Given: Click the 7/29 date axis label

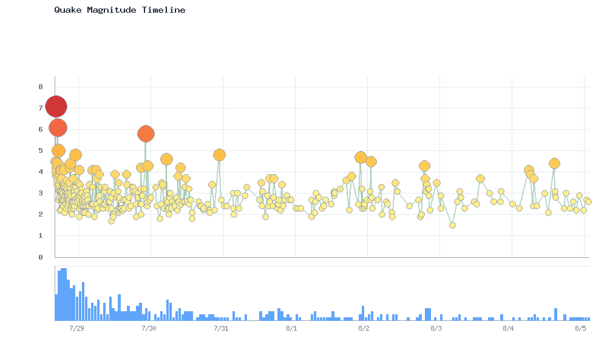Looking at the screenshot, I should point(76,329).
